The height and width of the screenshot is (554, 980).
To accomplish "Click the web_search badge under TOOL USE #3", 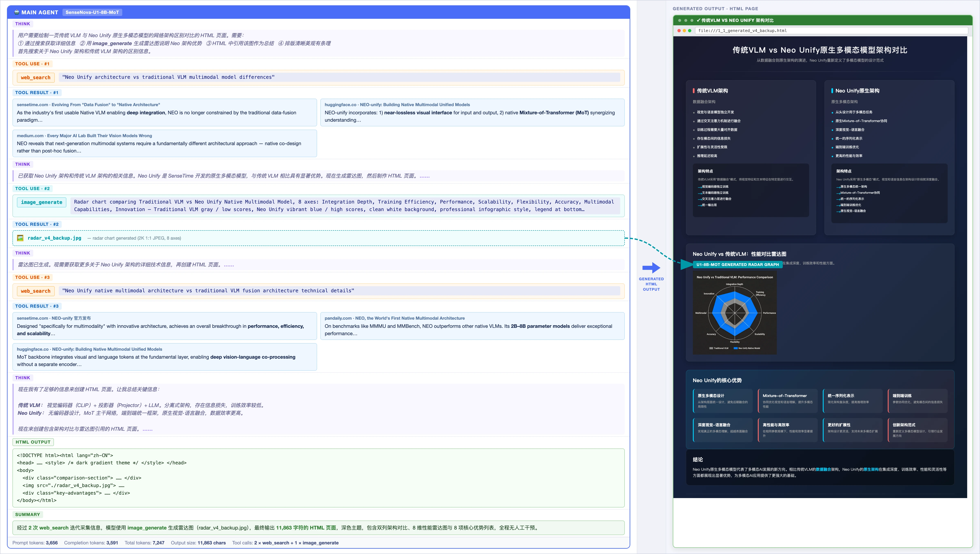I will pyautogui.click(x=35, y=291).
